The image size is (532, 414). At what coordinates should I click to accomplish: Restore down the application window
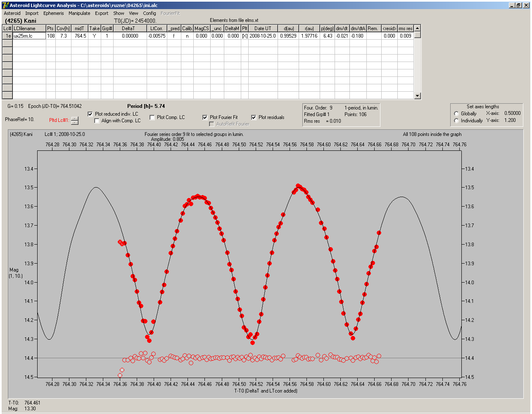click(x=518, y=5)
